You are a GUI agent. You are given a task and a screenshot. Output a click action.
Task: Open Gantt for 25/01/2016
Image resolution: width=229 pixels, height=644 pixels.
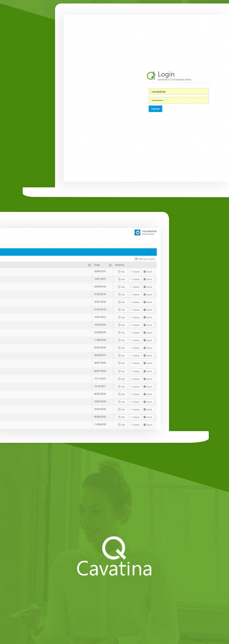tap(148, 302)
